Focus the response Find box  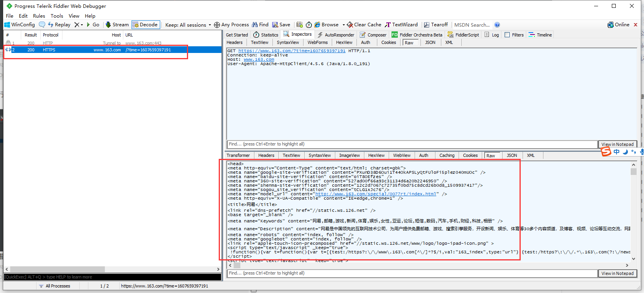click(412, 273)
